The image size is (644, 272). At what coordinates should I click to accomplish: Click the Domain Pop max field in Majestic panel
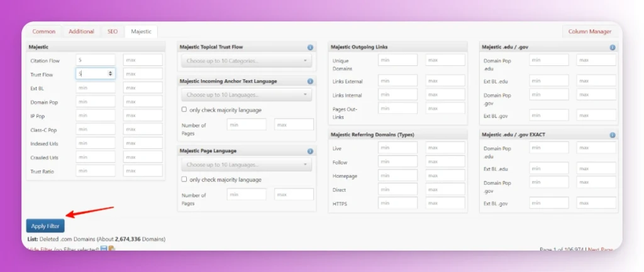pyautogui.click(x=143, y=101)
